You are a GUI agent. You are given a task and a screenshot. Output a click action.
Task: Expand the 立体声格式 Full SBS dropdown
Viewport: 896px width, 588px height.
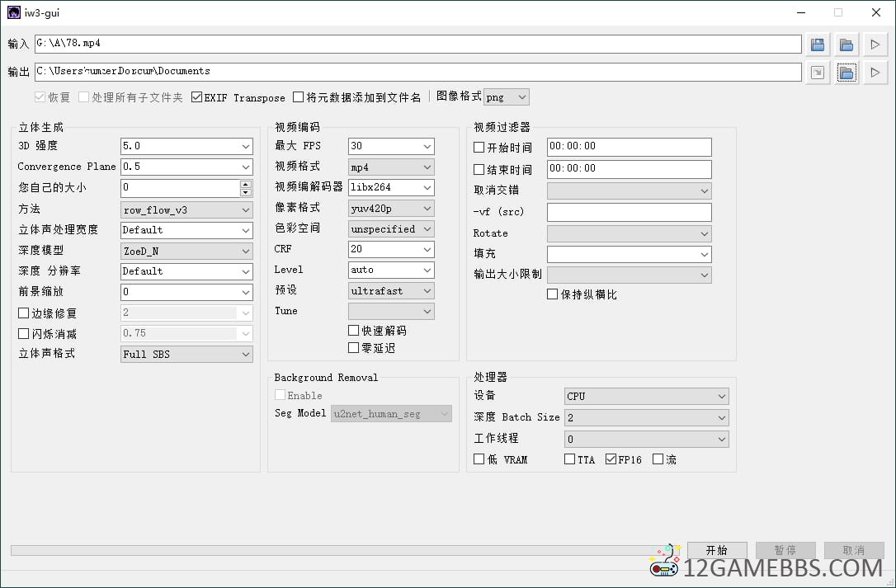(186, 355)
